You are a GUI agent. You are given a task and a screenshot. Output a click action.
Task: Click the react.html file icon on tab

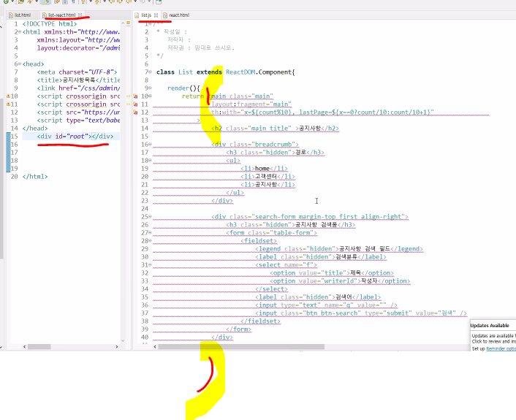coord(165,15)
